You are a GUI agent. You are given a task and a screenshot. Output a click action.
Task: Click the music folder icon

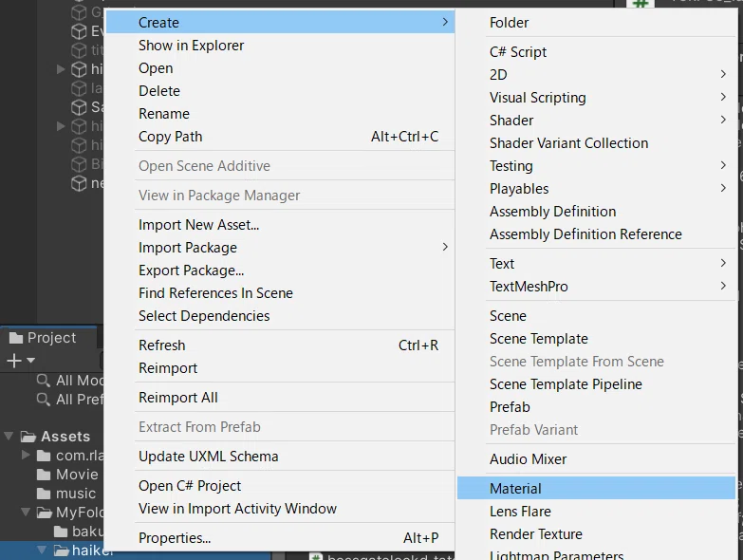coord(44,494)
